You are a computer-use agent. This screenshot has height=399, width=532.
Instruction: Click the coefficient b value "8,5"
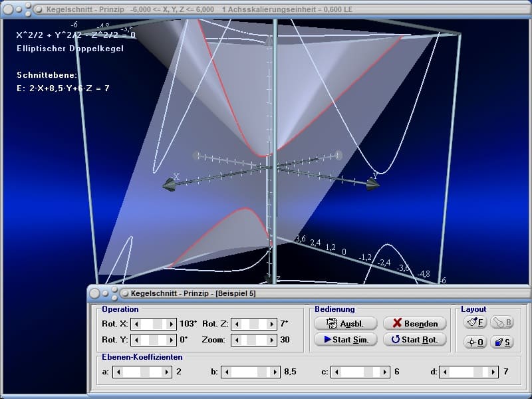coord(290,372)
